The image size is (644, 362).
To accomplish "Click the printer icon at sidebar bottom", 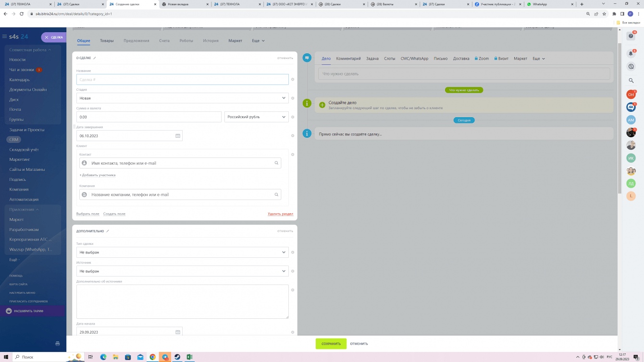I will pos(58,344).
